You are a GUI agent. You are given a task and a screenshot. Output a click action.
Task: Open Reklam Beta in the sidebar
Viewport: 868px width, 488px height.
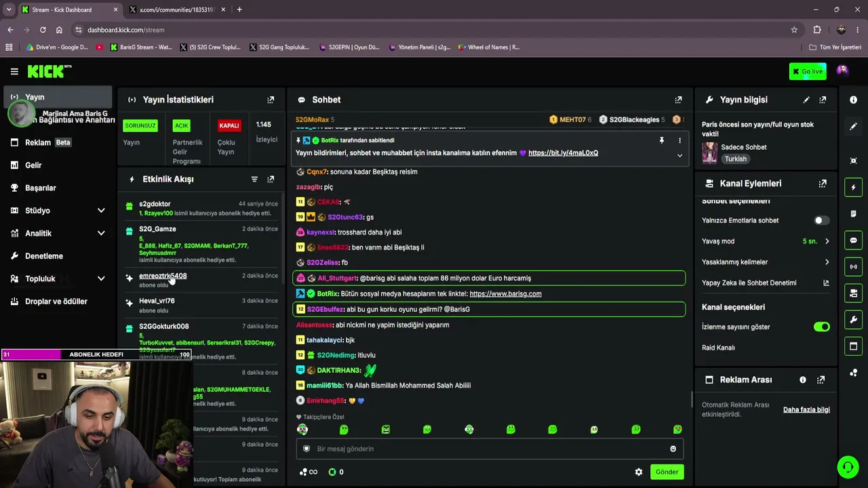click(x=58, y=142)
